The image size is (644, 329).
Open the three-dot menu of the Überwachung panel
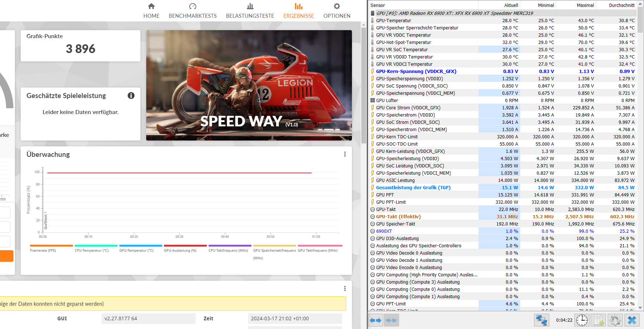[345, 154]
